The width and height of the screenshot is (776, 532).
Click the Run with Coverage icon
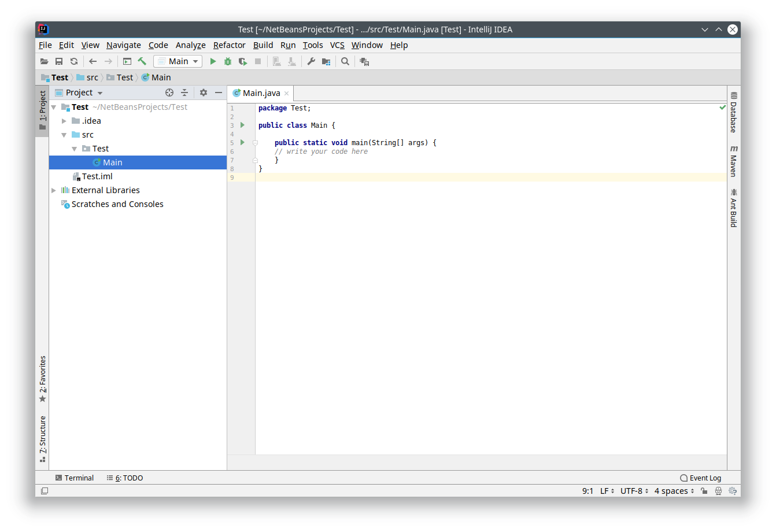click(x=243, y=61)
